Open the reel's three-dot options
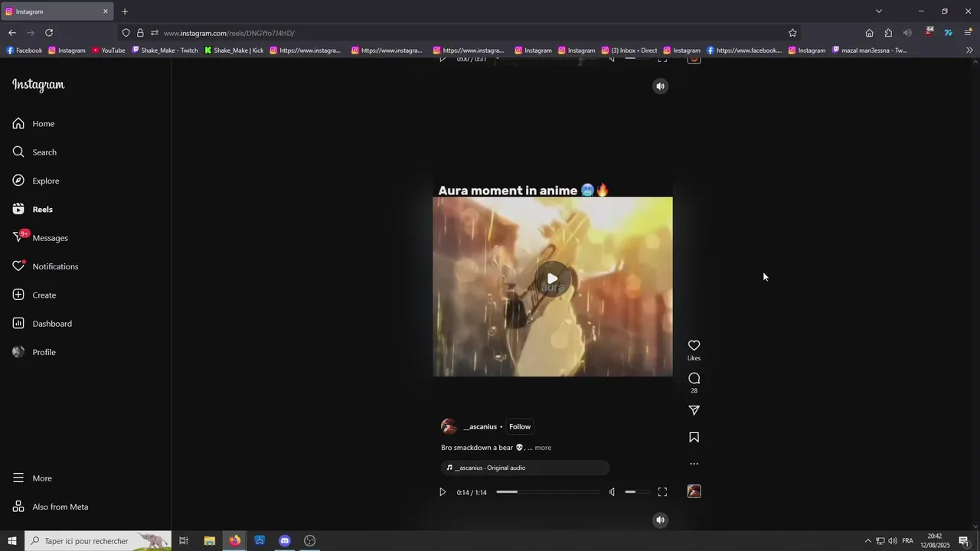This screenshot has height=551, width=980. pos(694,464)
